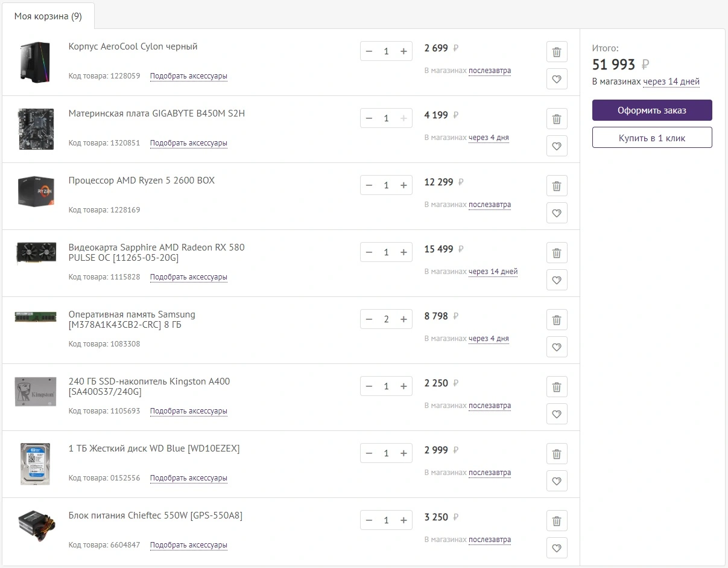Increase Chieftec 550W quantity

click(404, 520)
